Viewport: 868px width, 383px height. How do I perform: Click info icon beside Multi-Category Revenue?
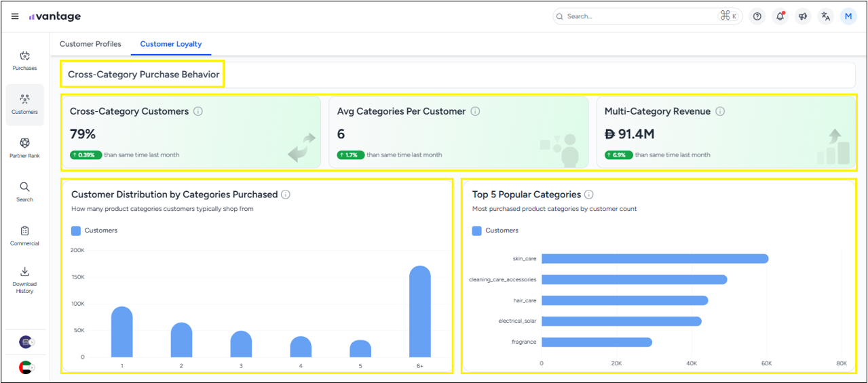pyautogui.click(x=720, y=111)
